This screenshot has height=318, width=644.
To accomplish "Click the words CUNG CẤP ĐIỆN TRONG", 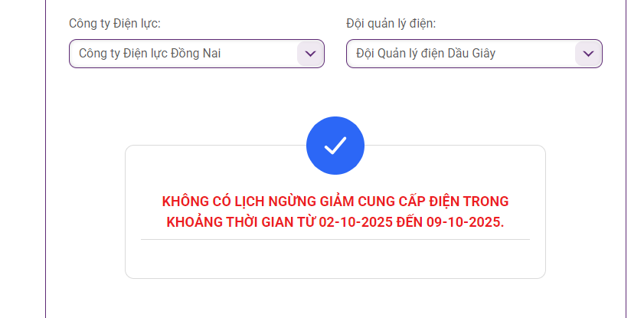I will [x=433, y=202].
